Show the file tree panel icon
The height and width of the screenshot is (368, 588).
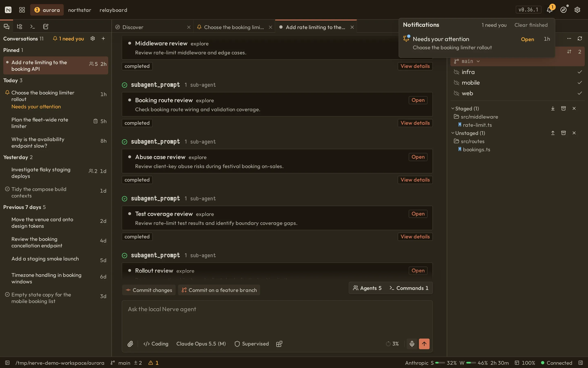point(20,27)
